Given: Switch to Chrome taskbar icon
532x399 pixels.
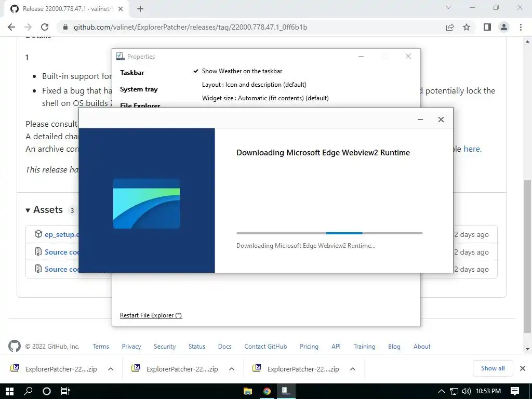Looking at the screenshot, I should 267,391.
